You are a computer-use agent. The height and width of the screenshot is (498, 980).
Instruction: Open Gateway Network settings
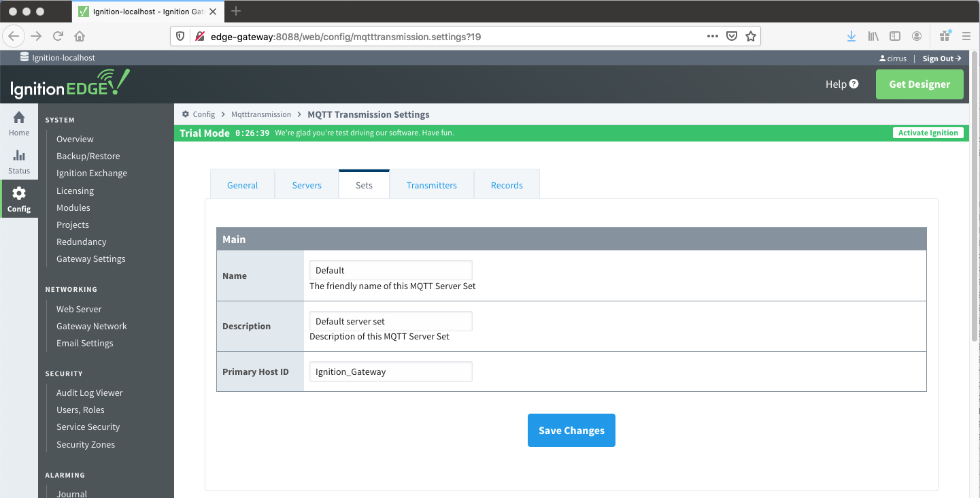[92, 326]
